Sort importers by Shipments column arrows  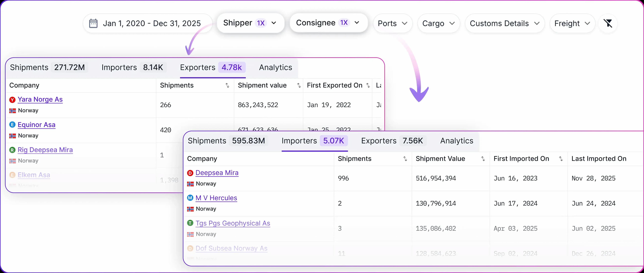click(x=405, y=159)
